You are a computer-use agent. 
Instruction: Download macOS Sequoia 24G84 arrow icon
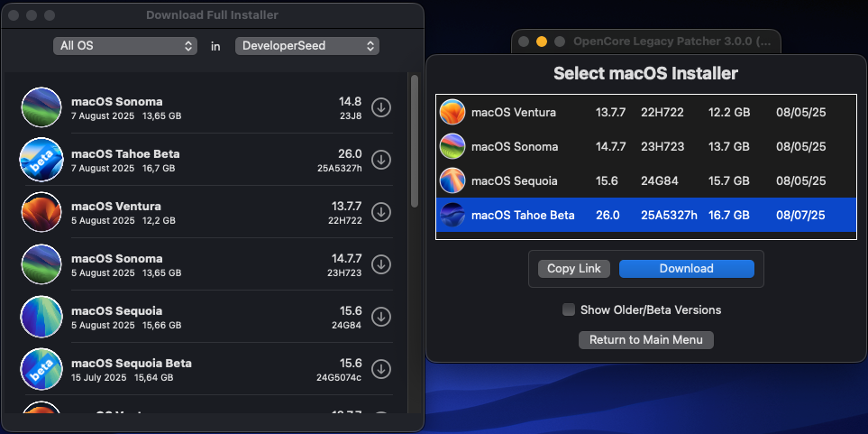tap(381, 317)
